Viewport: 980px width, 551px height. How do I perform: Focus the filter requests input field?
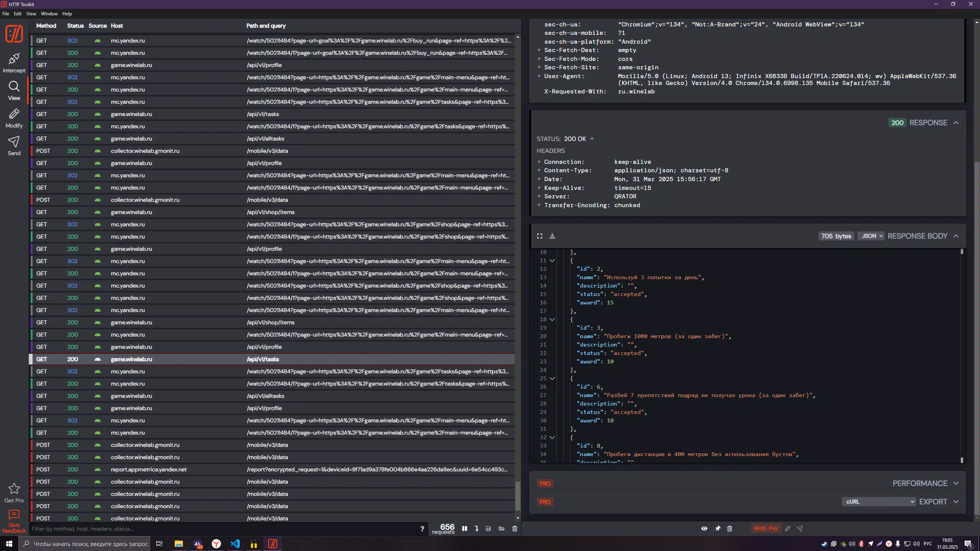pyautogui.click(x=224, y=529)
